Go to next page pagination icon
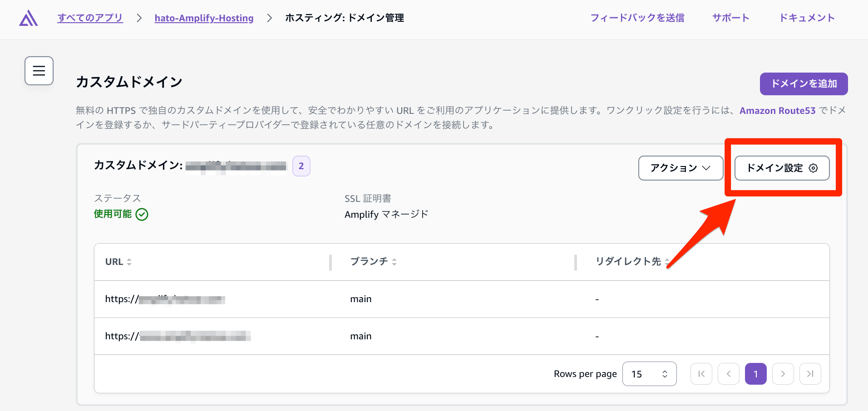This screenshot has width=868, height=411. pos(783,374)
